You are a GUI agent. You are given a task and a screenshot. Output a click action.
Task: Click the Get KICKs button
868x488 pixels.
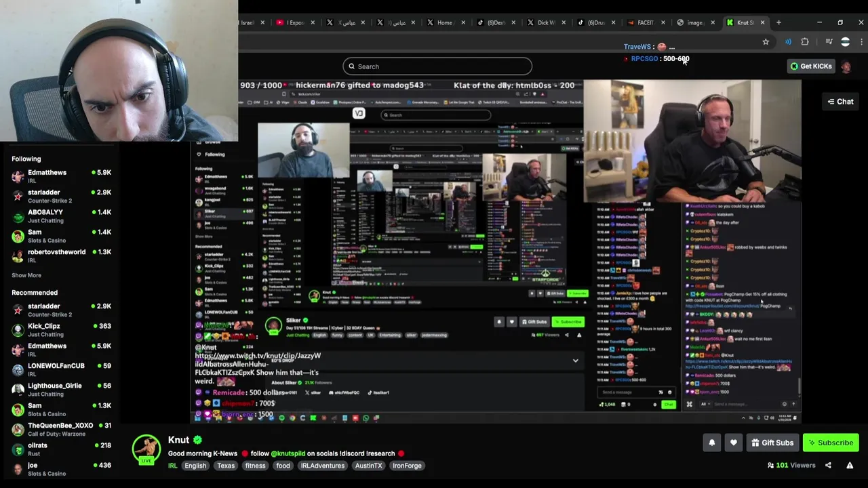pyautogui.click(x=810, y=66)
